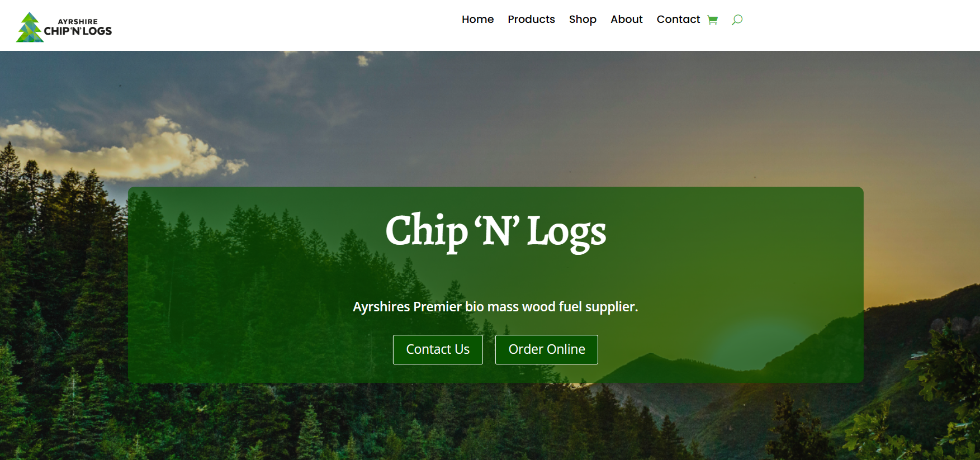
Task: Select Shop in the navigation bar
Action: 583,20
